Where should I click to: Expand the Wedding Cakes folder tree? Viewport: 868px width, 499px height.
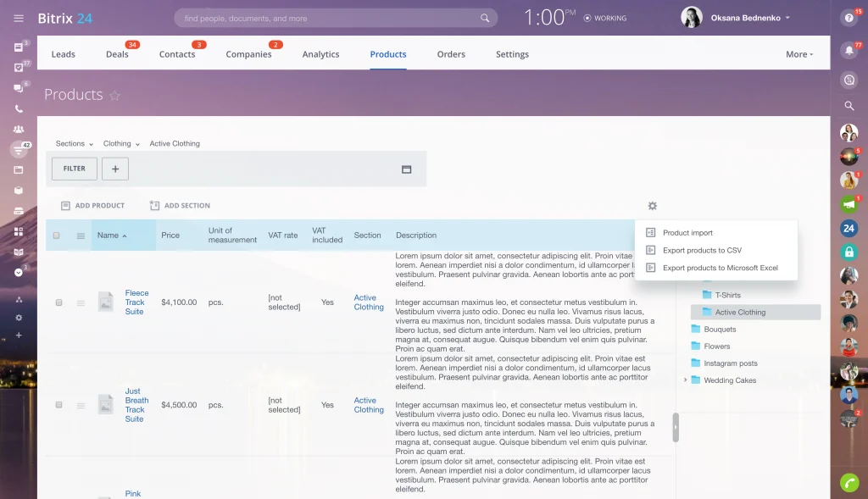685,380
